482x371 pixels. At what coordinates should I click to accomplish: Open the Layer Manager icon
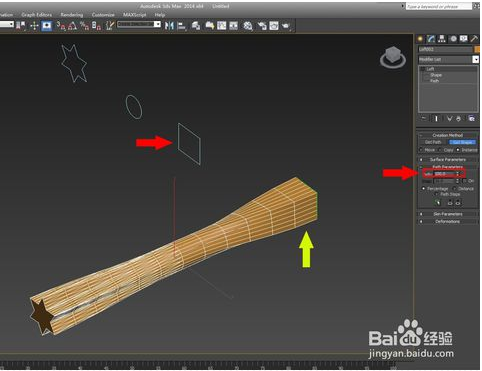pyautogui.click(x=196, y=26)
